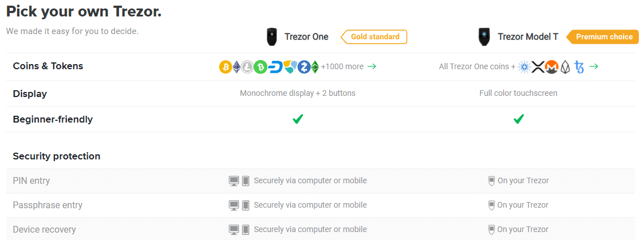Open Trezor One coins list arrow

coord(372,67)
